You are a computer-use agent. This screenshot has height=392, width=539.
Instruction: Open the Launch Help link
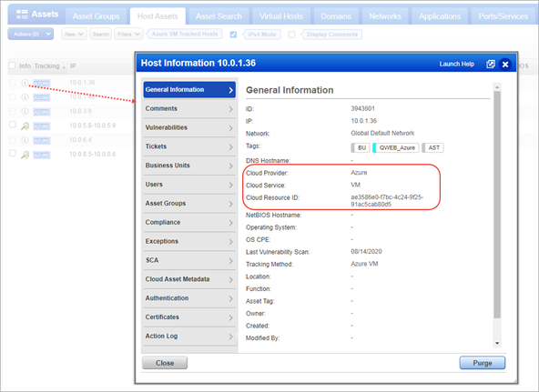click(x=456, y=65)
